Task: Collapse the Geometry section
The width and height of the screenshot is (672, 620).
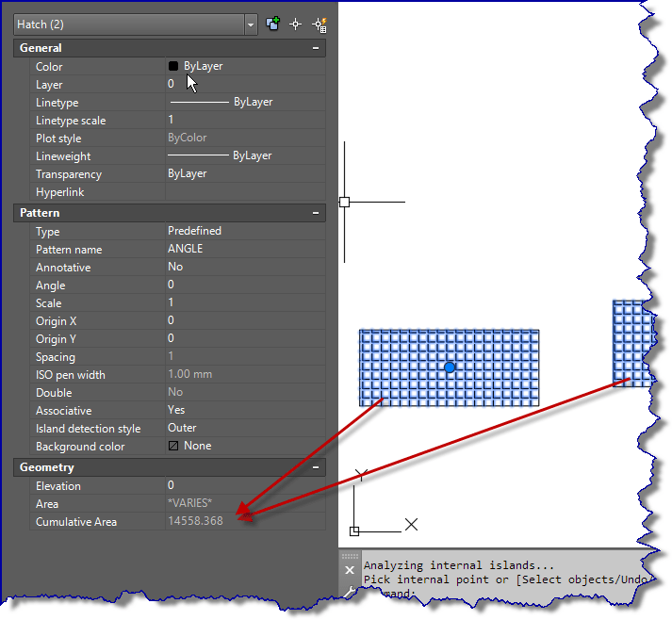Action: click(x=316, y=467)
